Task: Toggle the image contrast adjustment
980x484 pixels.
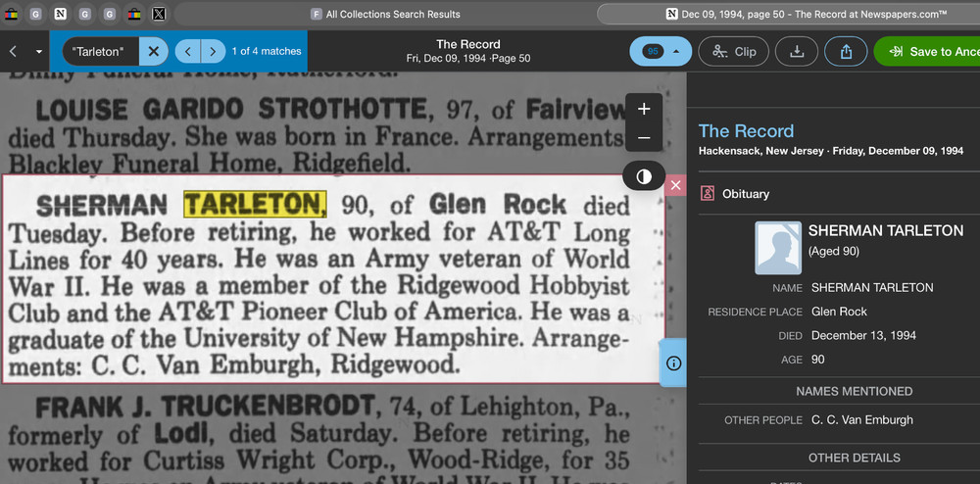Action: (x=644, y=177)
